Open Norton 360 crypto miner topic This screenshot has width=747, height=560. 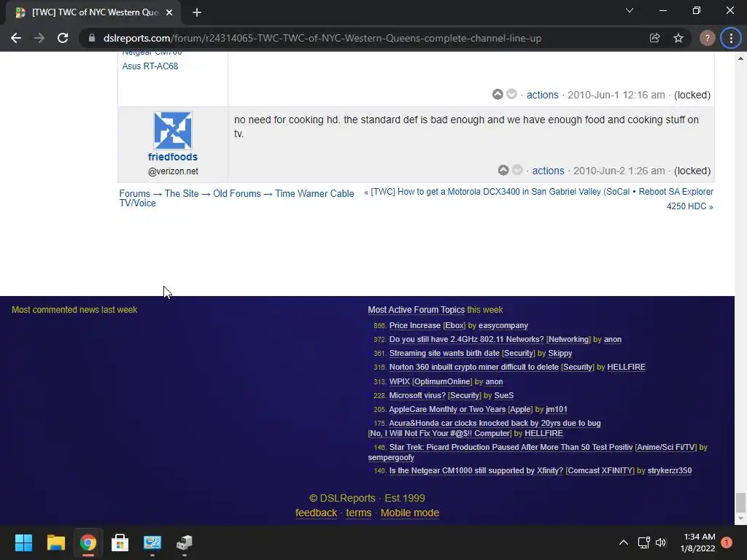(473, 367)
